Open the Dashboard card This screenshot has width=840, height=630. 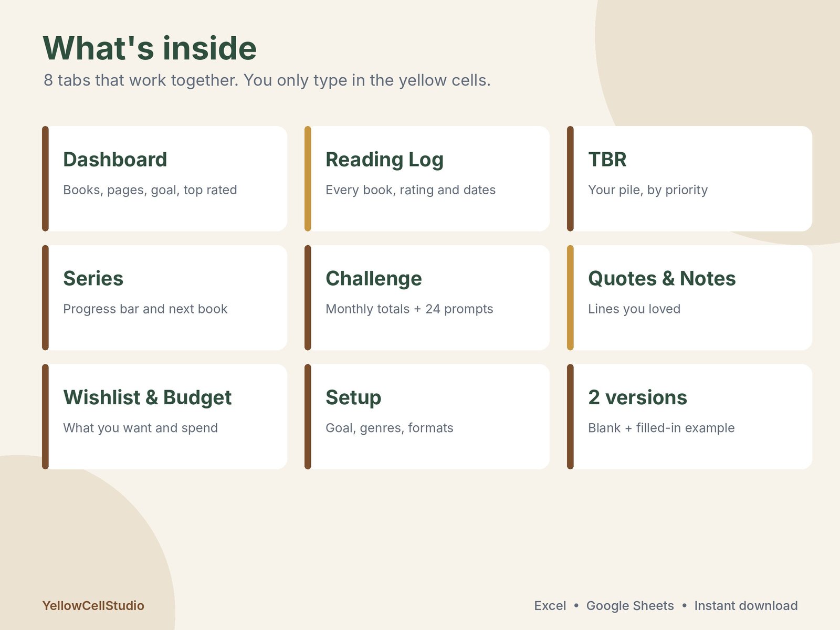[x=164, y=178]
